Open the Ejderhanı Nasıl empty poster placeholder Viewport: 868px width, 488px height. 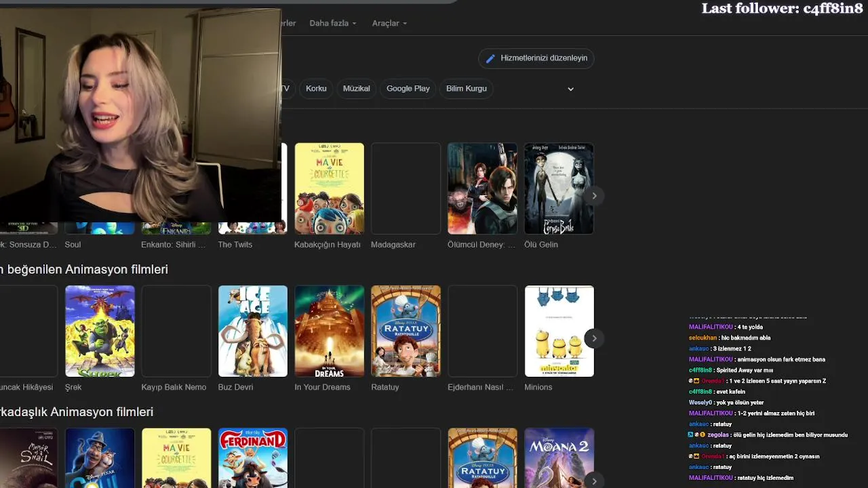click(x=482, y=331)
